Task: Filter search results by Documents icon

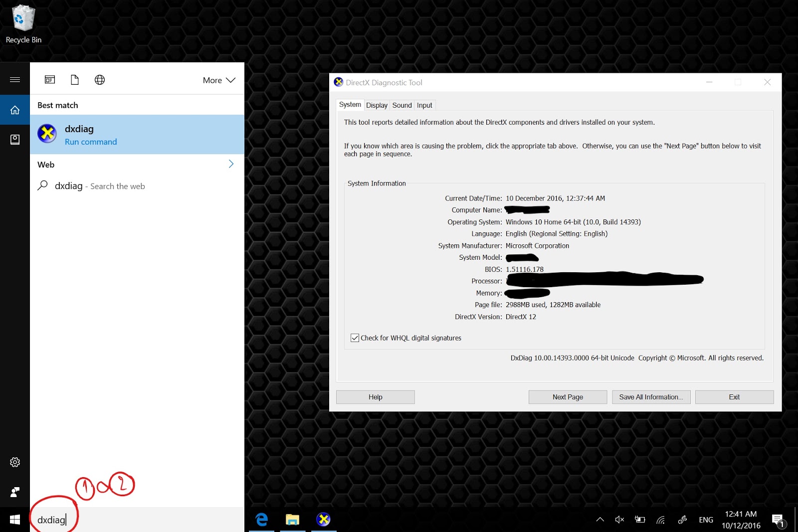Action: (x=75, y=80)
